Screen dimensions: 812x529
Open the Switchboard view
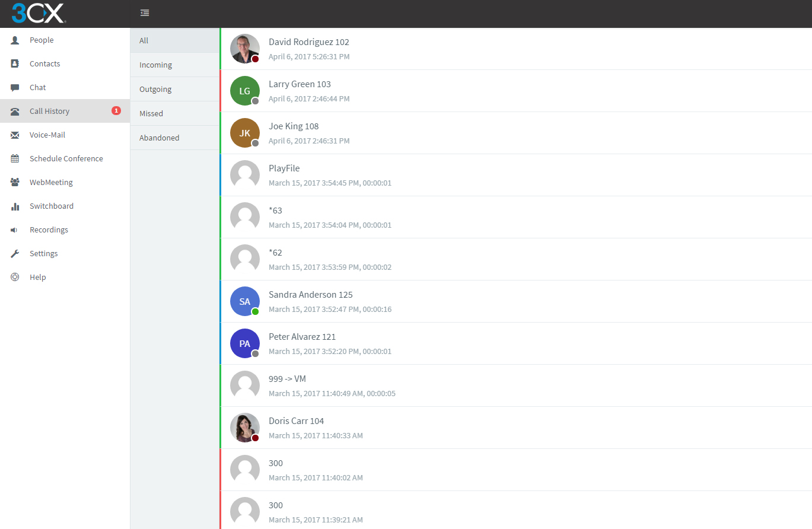tap(65, 206)
